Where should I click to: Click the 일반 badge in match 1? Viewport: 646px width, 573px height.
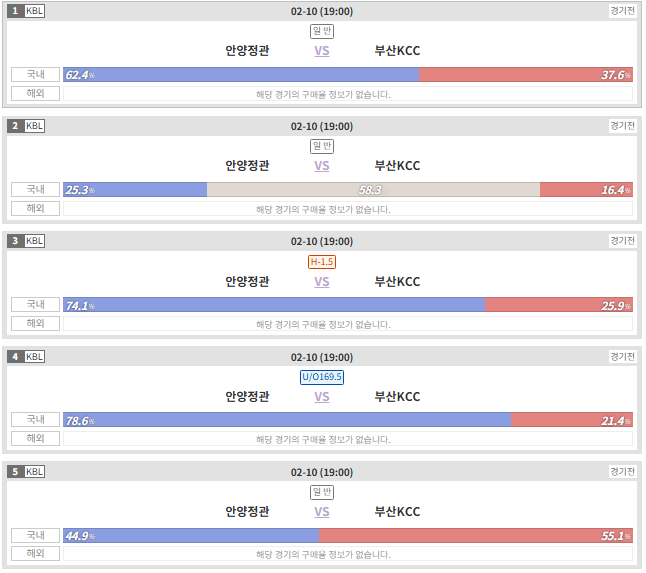[x=322, y=31]
